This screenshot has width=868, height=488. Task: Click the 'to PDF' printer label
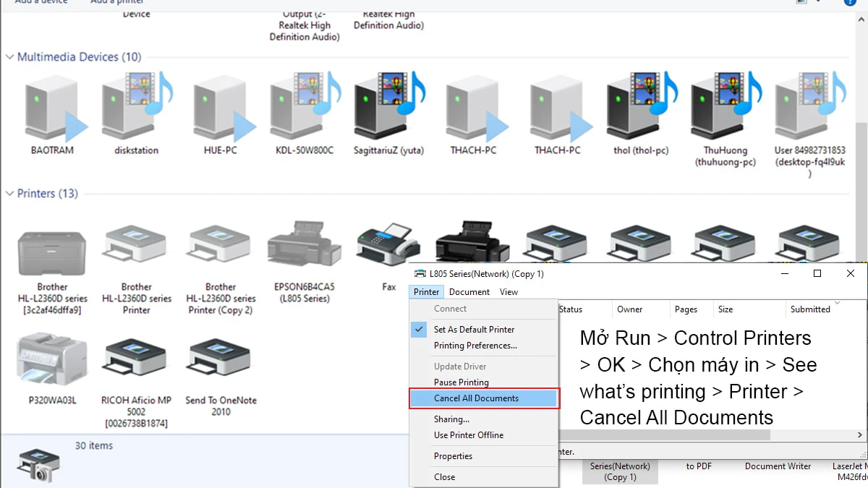click(699, 466)
